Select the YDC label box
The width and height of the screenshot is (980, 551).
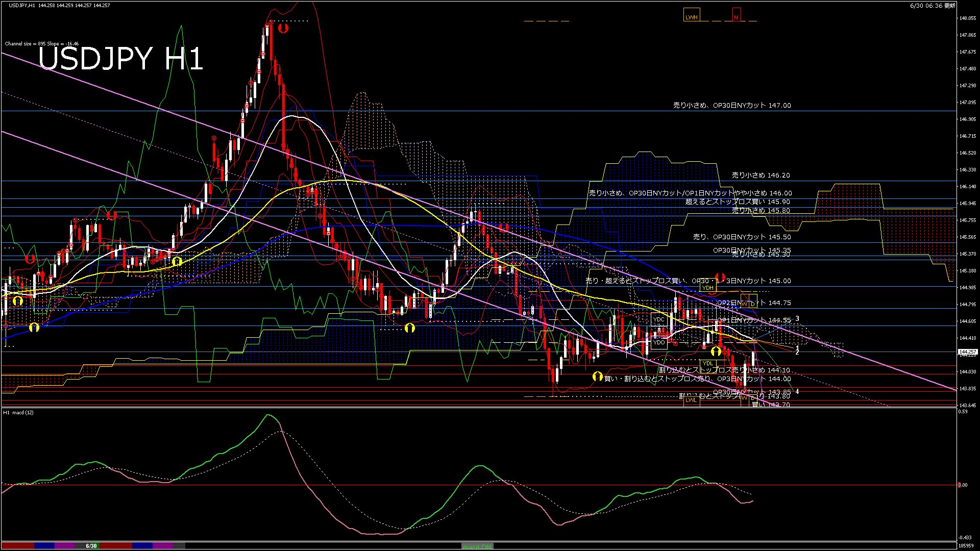[659, 320]
